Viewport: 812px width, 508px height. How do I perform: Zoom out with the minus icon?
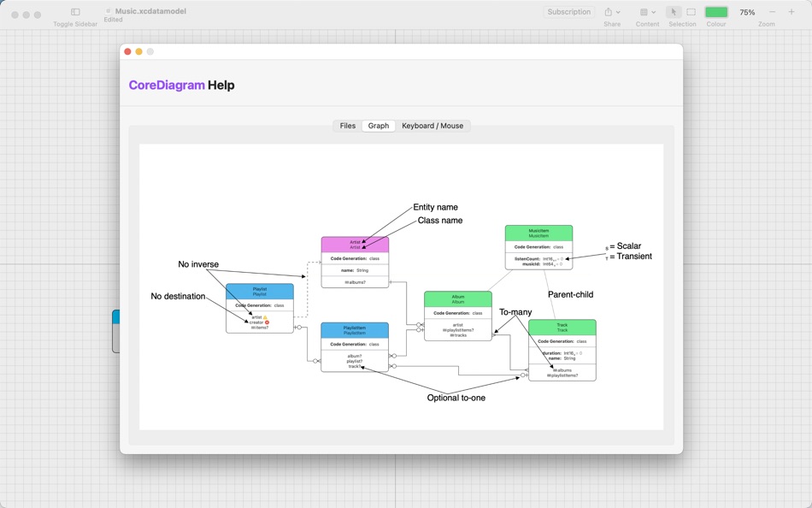(x=772, y=12)
